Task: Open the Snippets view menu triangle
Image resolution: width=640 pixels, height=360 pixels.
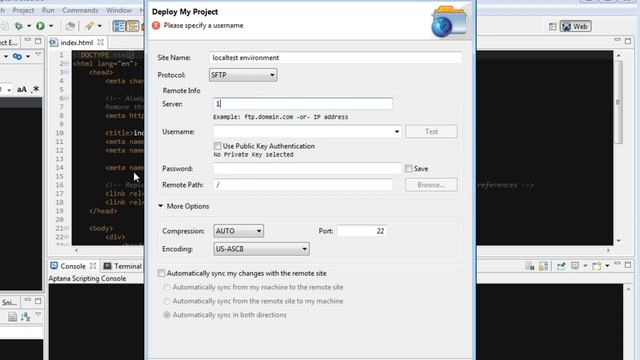Action: point(38,315)
